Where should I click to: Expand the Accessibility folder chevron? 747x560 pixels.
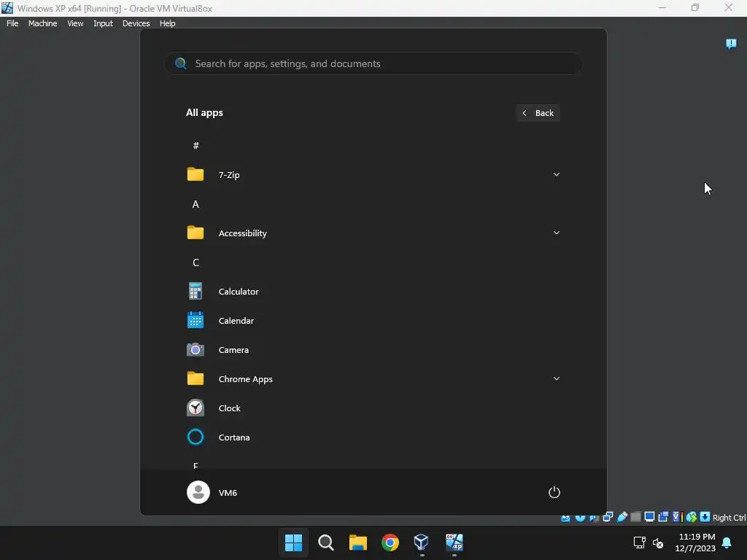[x=557, y=233]
